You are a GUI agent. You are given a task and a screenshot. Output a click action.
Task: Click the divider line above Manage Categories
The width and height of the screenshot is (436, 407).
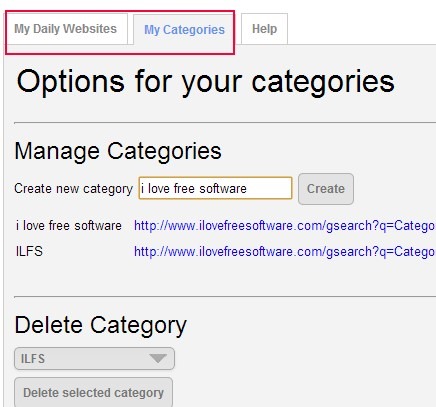[x=225, y=123]
